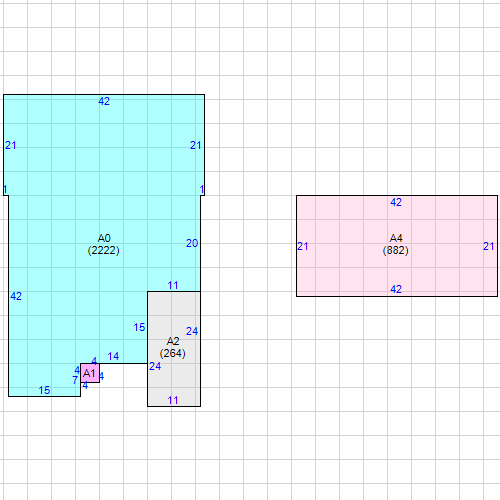Select the gray A2 rectangle
This screenshot has height=500, width=500.
pyautogui.click(x=174, y=349)
